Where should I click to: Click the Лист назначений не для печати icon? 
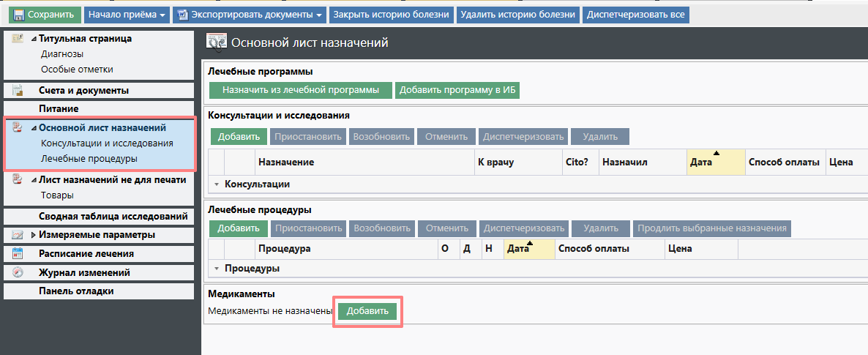18,179
